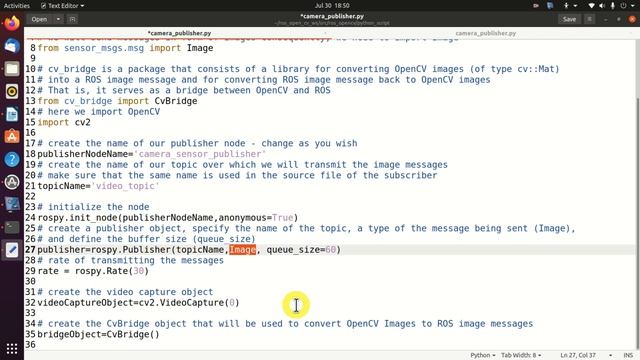
Task: Select the Text Editor dock icon
Action: click(12, 250)
